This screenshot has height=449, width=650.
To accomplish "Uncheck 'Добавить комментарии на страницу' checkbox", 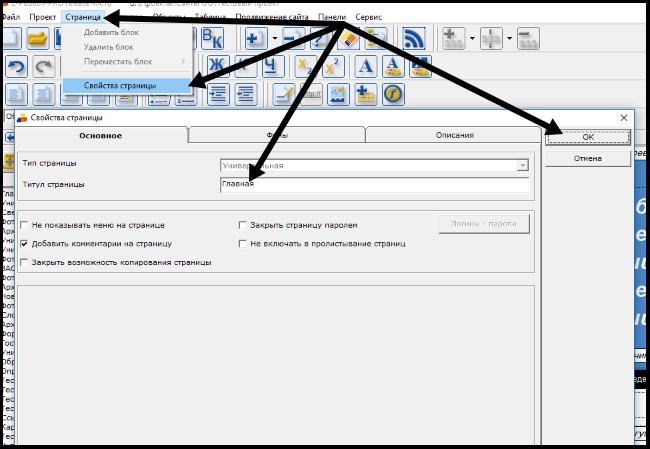I will 24,243.
